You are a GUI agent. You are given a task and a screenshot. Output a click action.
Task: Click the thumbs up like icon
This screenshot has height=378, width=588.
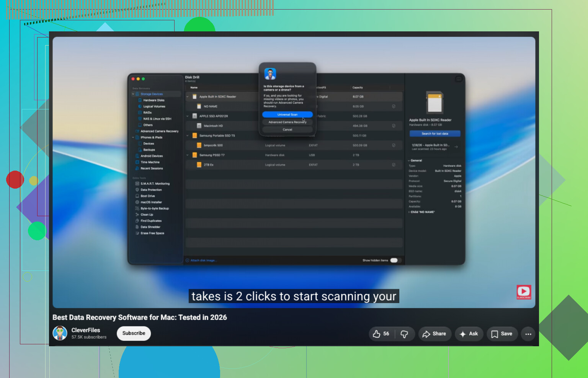(x=377, y=334)
